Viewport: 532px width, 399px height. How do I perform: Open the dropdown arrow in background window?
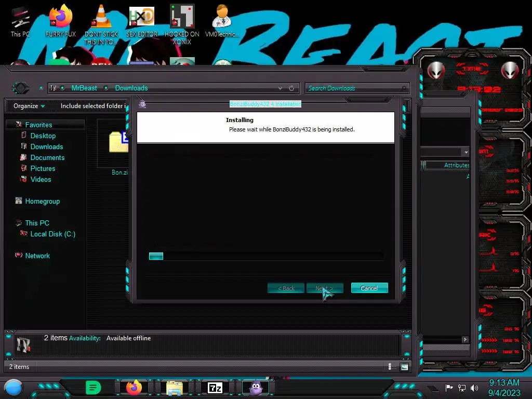[466, 152]
